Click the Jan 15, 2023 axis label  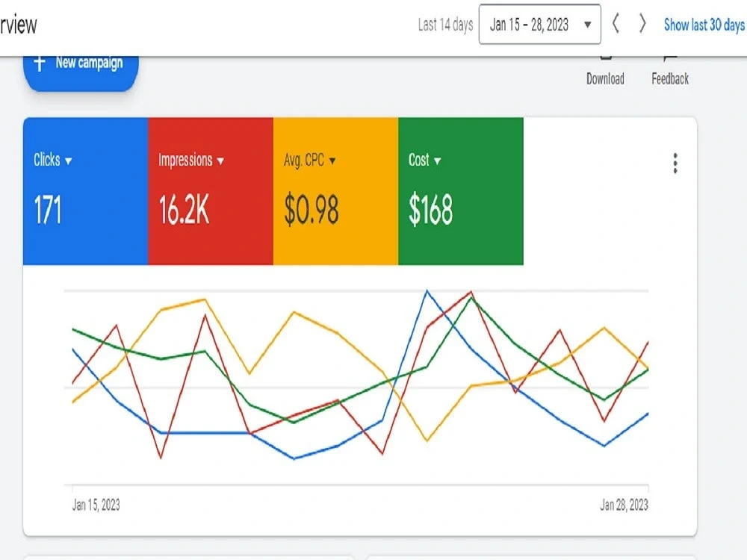[x=96, y=505]
